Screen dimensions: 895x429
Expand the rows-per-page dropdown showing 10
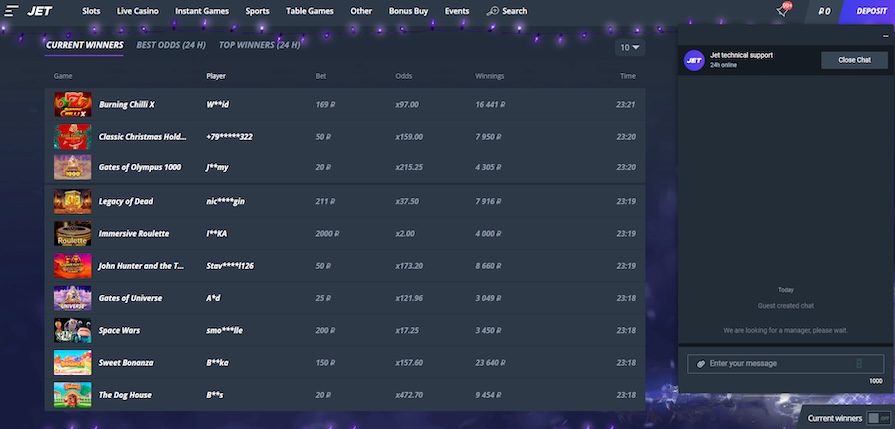tap(630, 47)
